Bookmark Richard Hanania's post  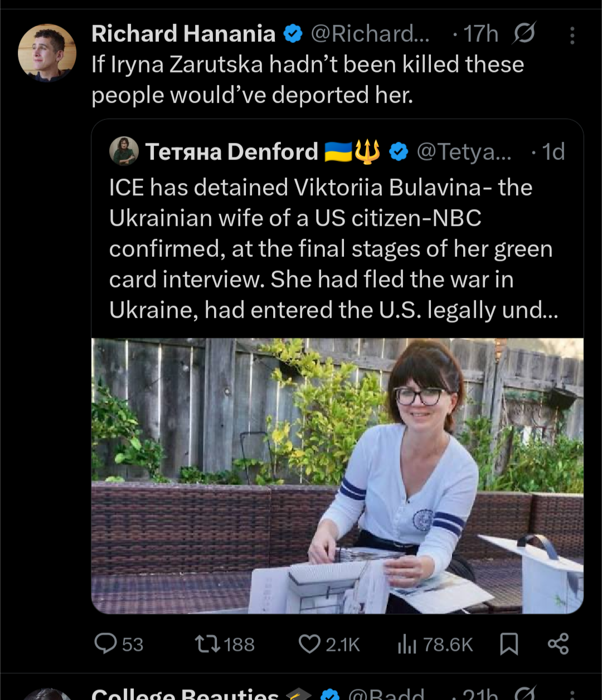tap(509, 644)
